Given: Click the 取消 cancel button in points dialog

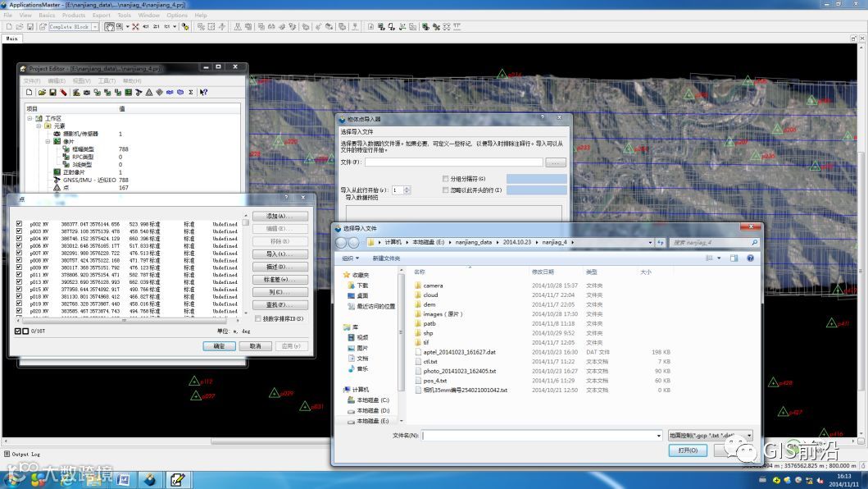Looking at the screenshot, I should (255, 346).
